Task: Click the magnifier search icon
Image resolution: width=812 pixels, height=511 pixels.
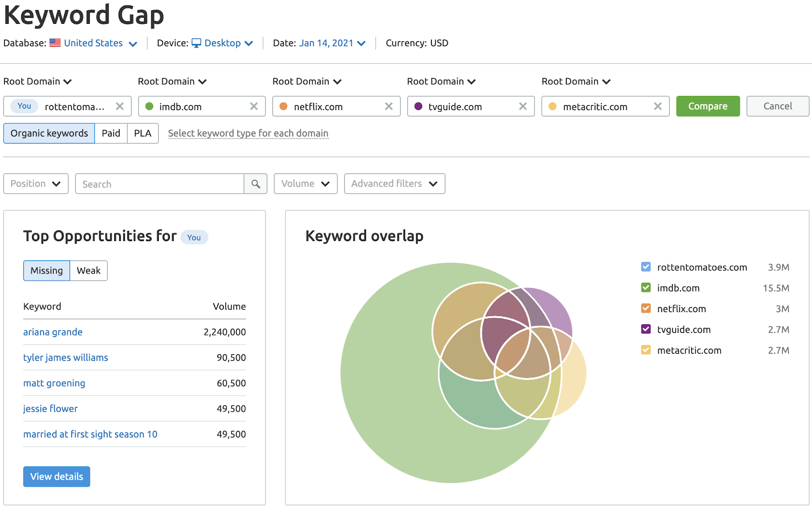Action: point(256,184)
